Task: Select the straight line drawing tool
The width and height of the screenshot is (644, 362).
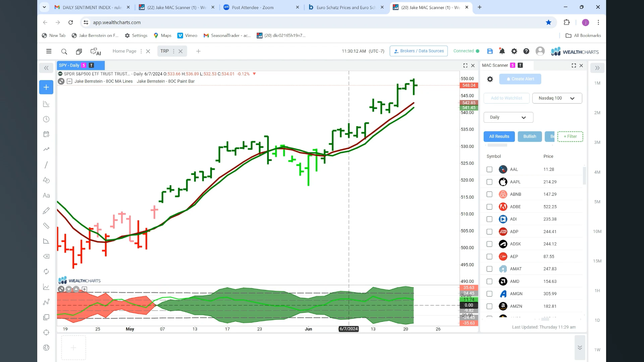Action: (x=46, y=165)
